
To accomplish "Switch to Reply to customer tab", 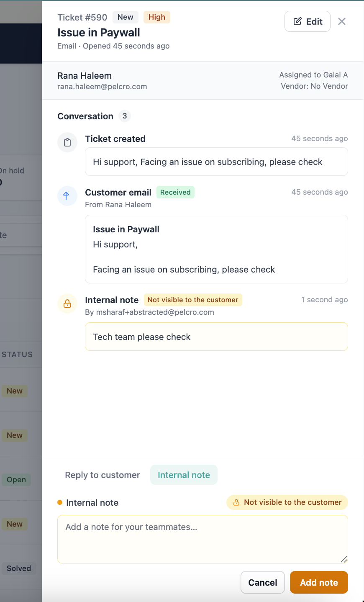I will pyautogui.click(x=103, y=475).
